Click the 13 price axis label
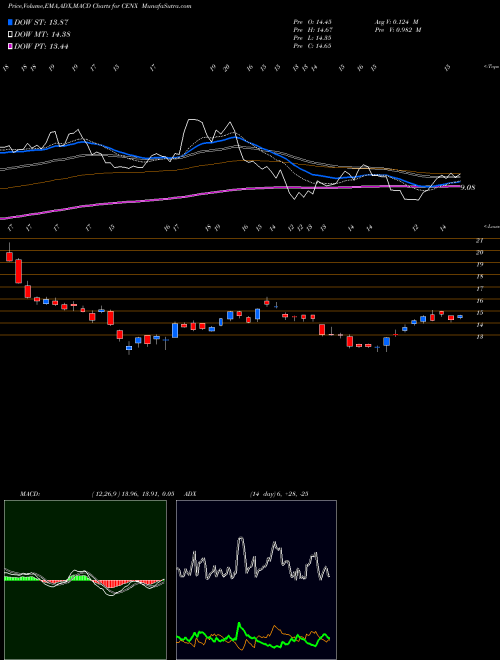 [479, 336]
